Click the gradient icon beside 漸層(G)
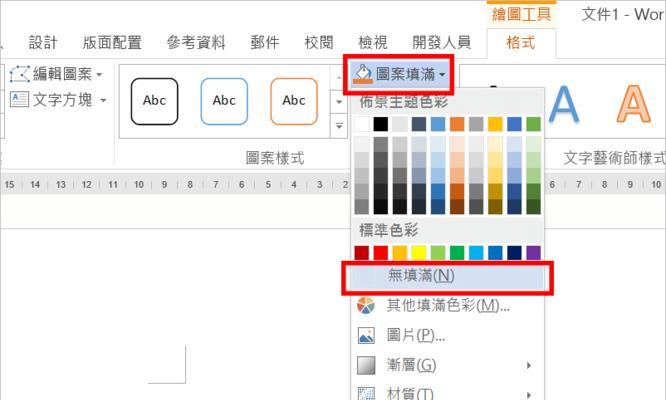 point(366,365)
